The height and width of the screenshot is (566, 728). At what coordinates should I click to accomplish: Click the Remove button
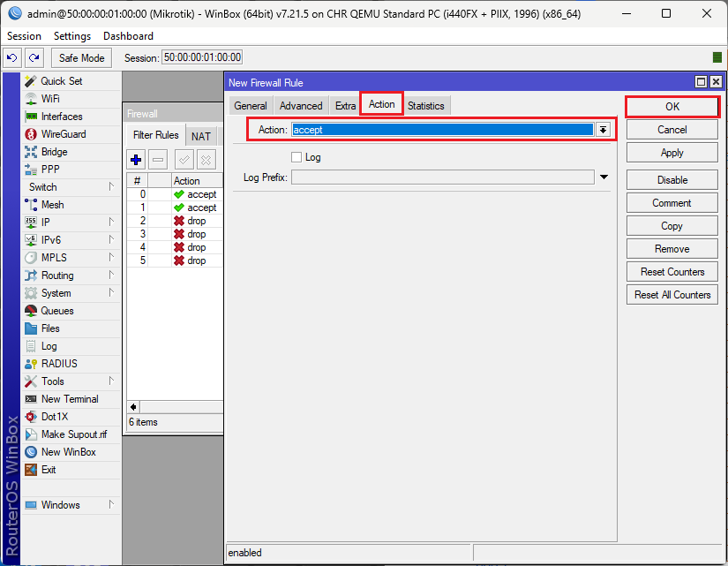tap(672, 249)
